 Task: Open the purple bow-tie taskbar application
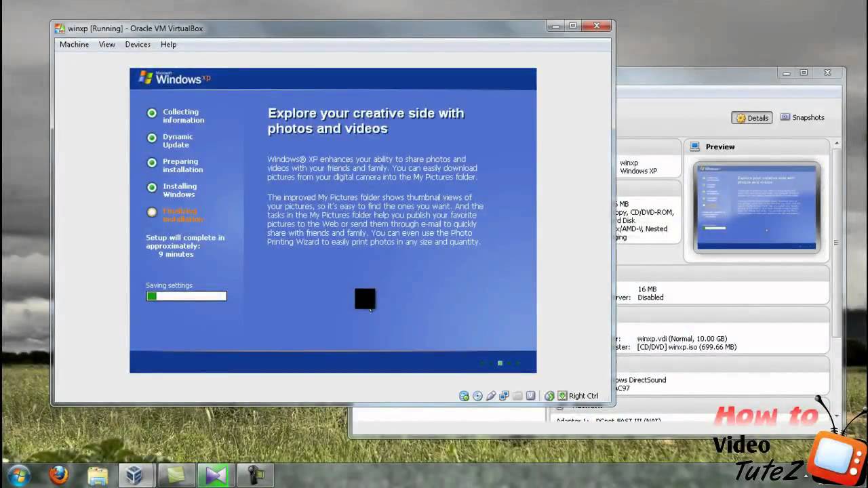tap(216, 475)
